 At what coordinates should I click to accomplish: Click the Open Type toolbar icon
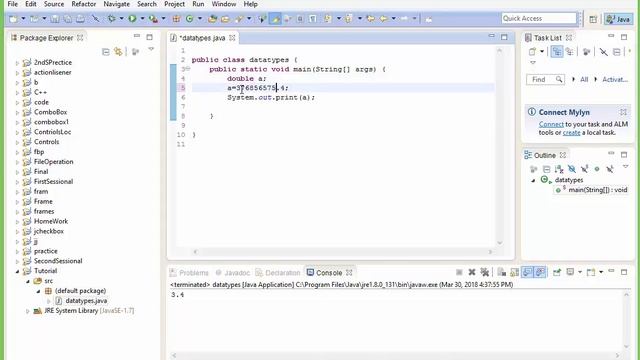click(x=212, y=19)
